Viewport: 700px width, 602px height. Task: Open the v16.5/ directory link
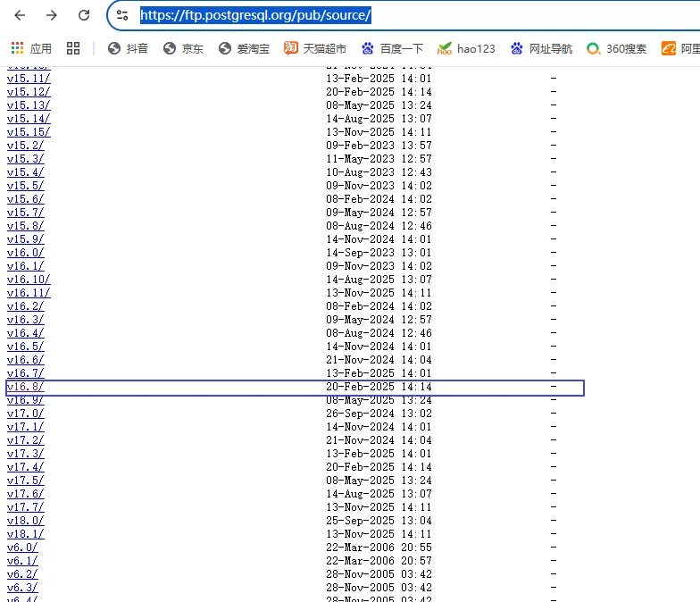coord(25,347)
